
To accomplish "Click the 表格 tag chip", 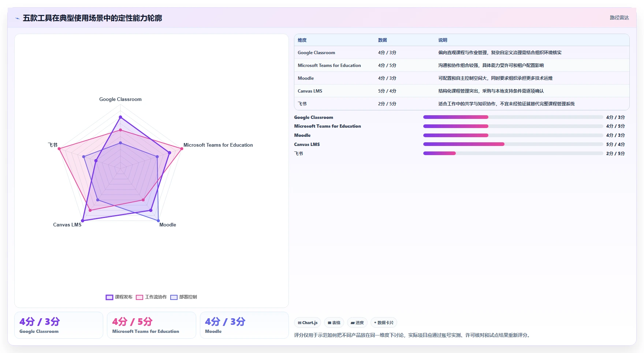I will 334,323.
